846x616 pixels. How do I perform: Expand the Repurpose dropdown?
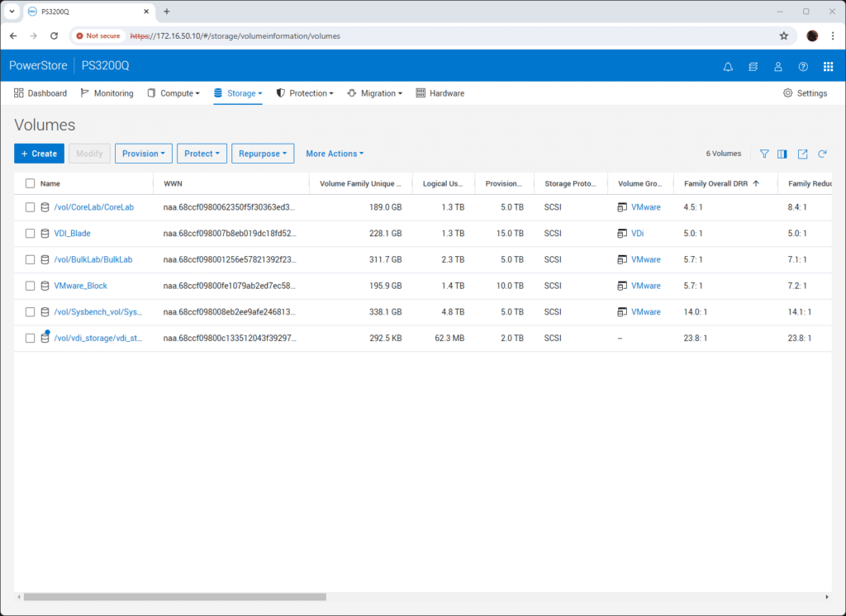(263, 154)
